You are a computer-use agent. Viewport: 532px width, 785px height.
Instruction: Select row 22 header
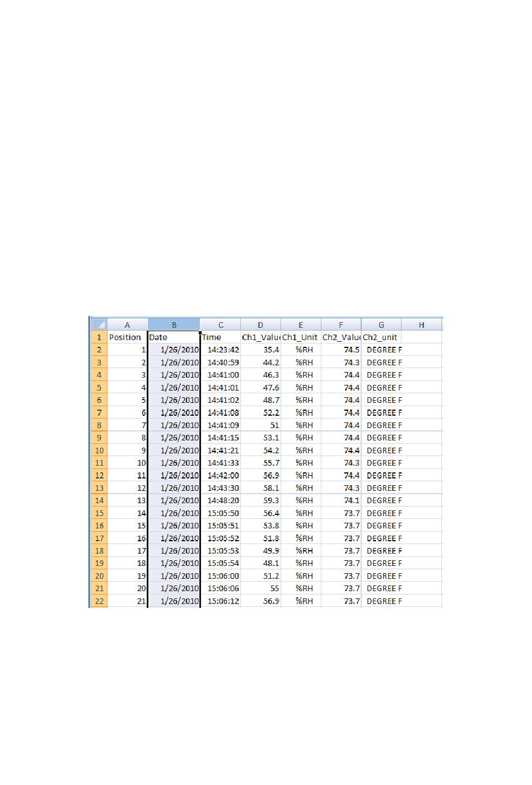point(99,601)
